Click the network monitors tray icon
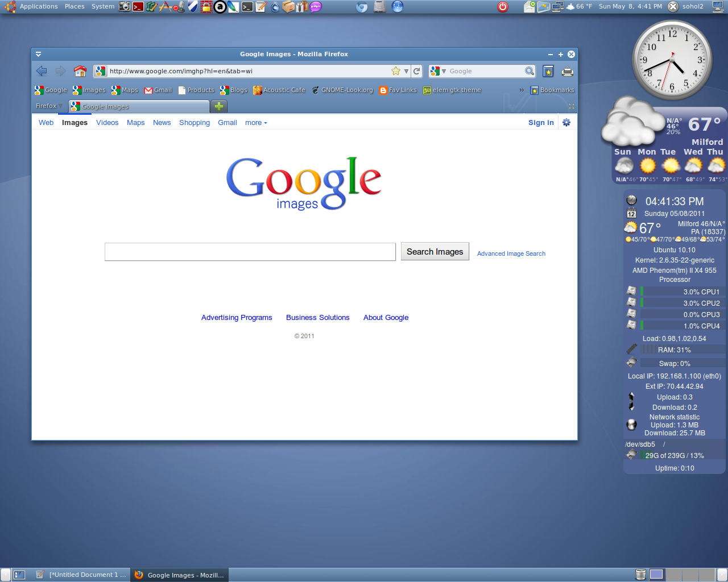Image resolution: width=728 pixels, height=582 pixels. pos(557,7)
